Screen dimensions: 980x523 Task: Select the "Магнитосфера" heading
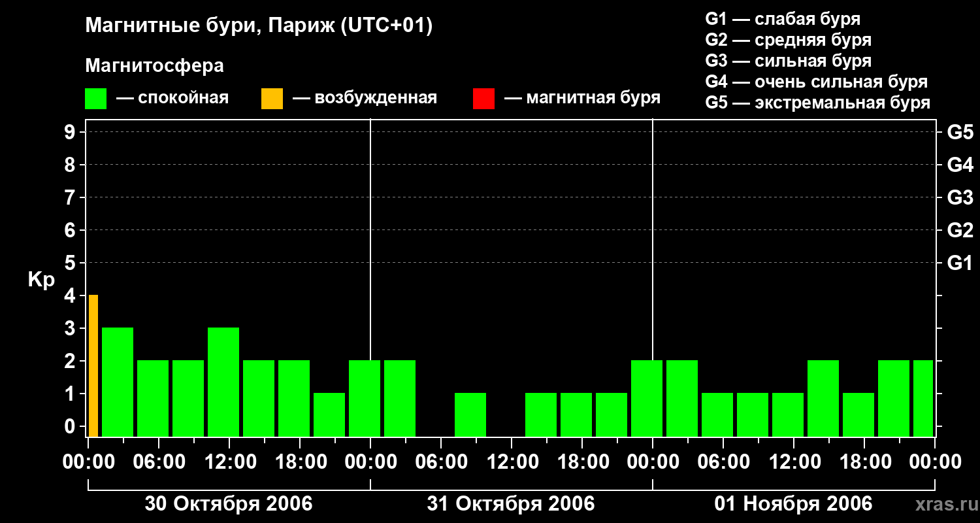point(154,66)
